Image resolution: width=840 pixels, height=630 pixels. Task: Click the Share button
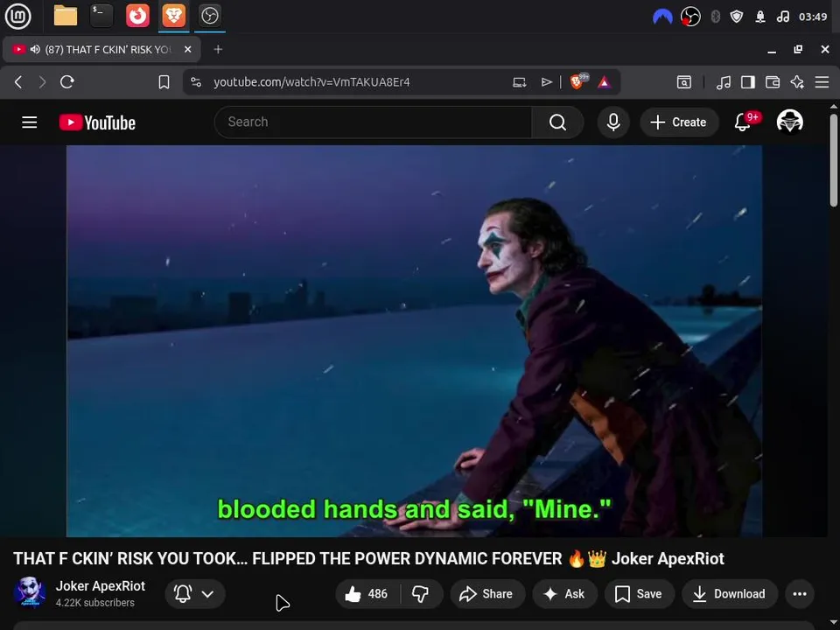[486, 593]
